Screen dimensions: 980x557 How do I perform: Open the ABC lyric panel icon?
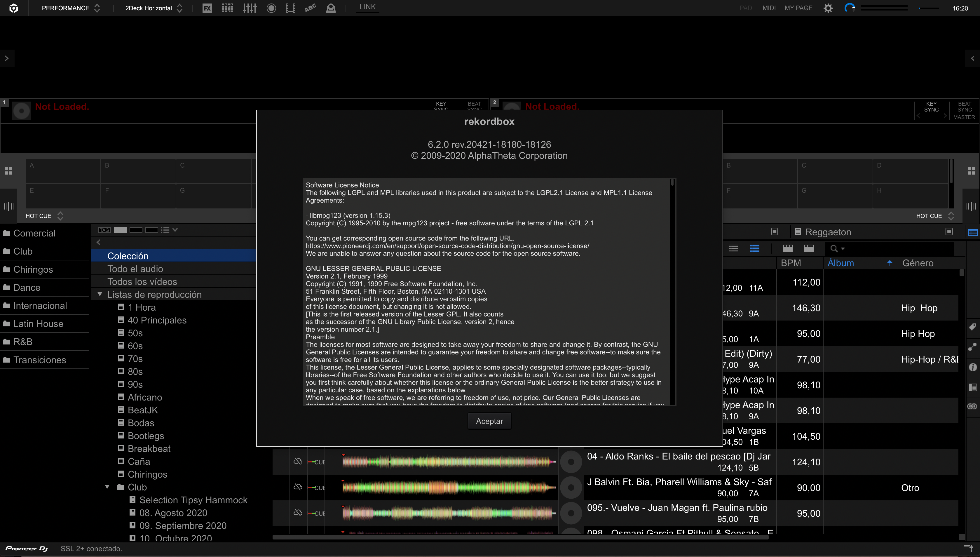pyautogui.click(x=311, y=8)
